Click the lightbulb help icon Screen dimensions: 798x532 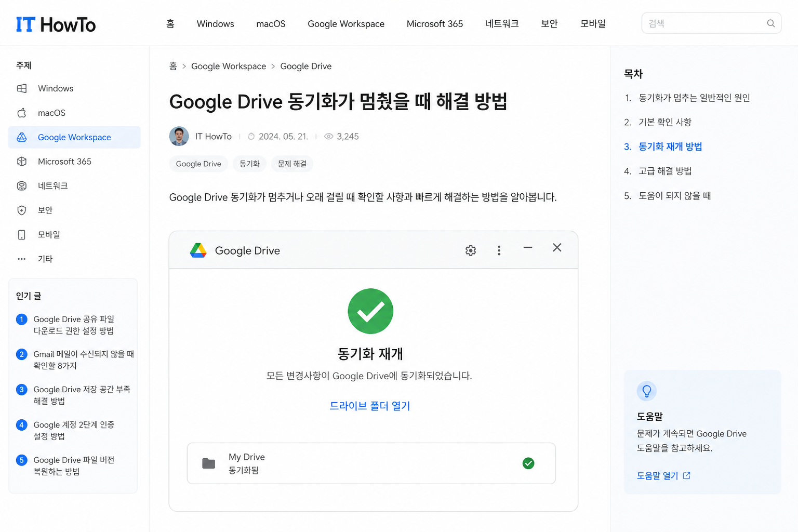(647, 391)
